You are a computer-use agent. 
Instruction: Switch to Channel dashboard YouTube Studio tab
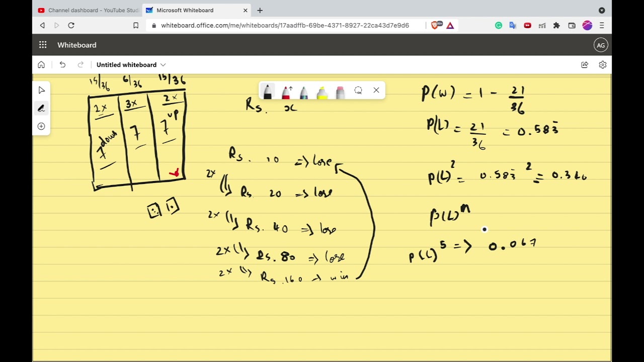pos(89,10)
